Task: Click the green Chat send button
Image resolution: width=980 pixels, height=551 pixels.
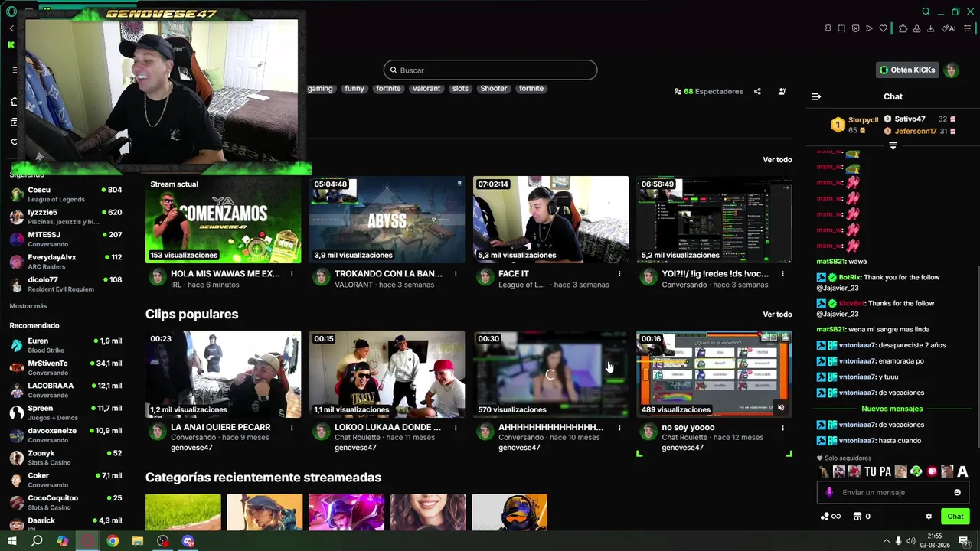Action: pos(955,517)
